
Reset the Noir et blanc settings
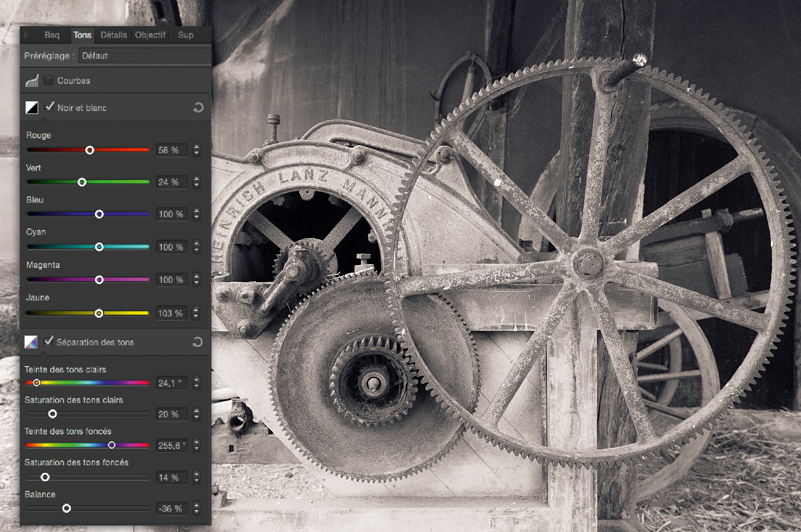click(198, 107)
